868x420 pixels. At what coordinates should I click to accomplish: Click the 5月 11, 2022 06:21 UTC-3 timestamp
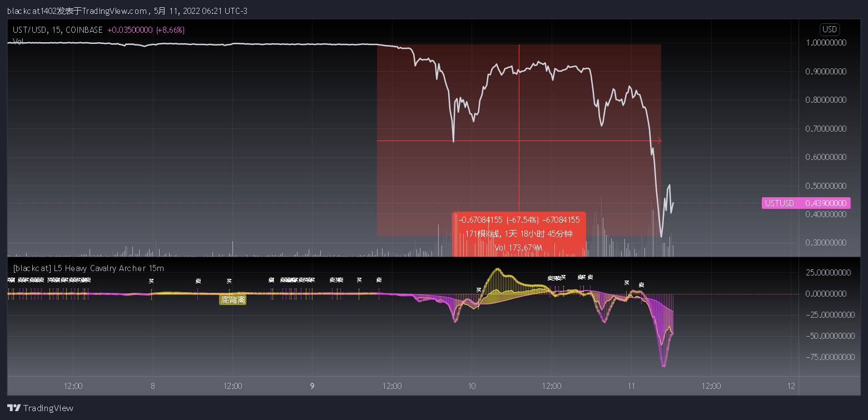[x=200, y=11]
